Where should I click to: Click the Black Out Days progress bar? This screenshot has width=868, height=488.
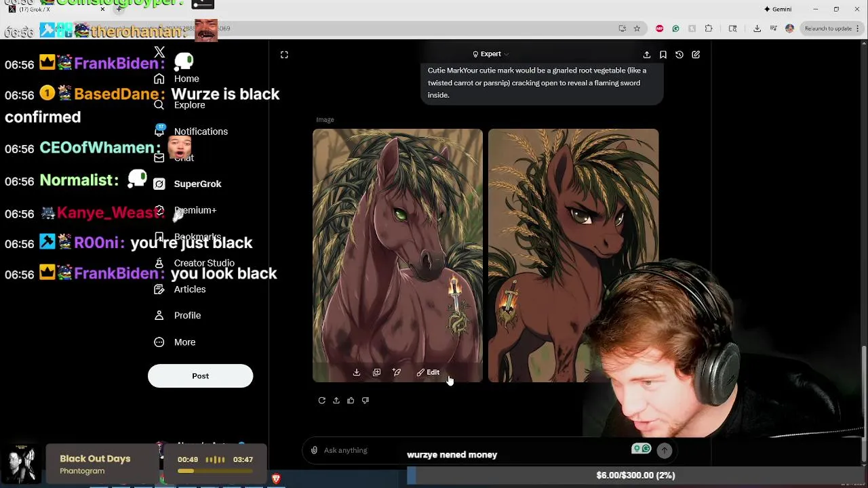point(215,471)
